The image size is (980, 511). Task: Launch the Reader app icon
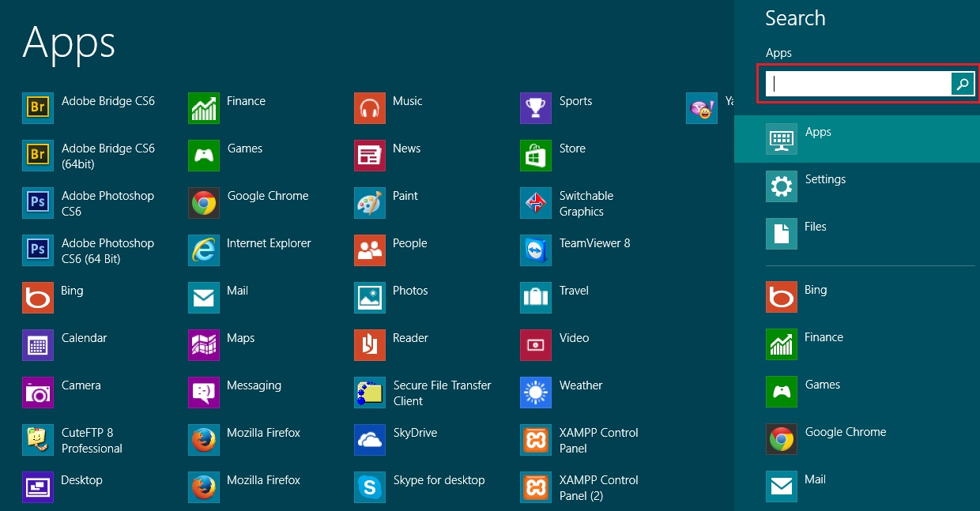pyautogui.click(x=370, y=345)
